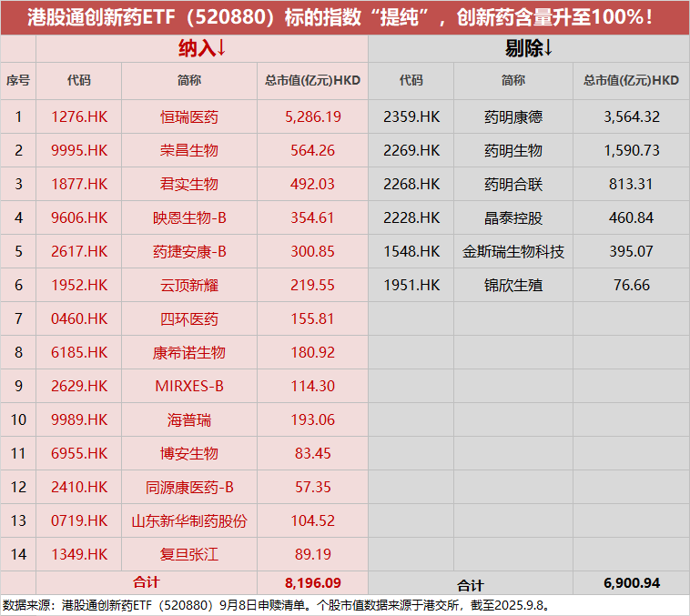The image size is (690, 616).
Task: Select the name cell 药捷安康-B
Action: [x=189, y=252]
